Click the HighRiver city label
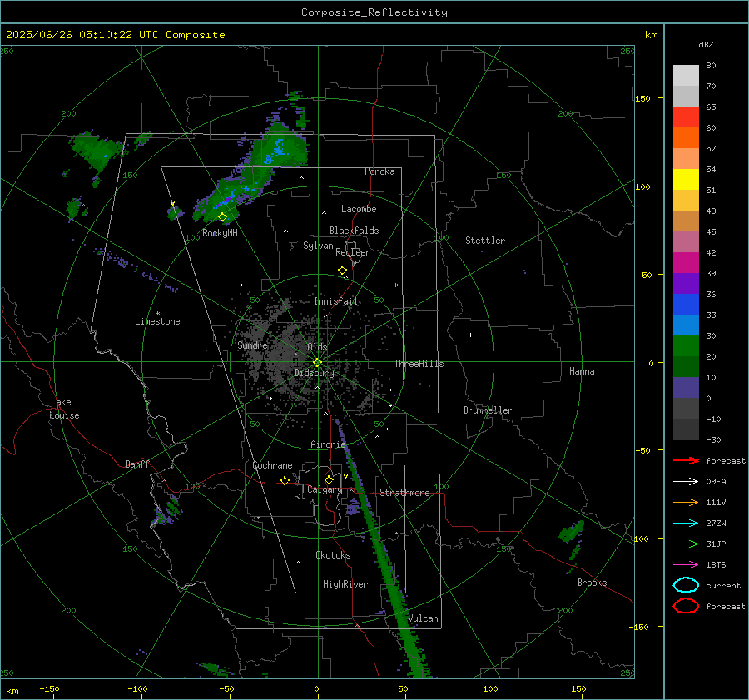This screenshot has height=700, width=749. click(x=345, y=584)
